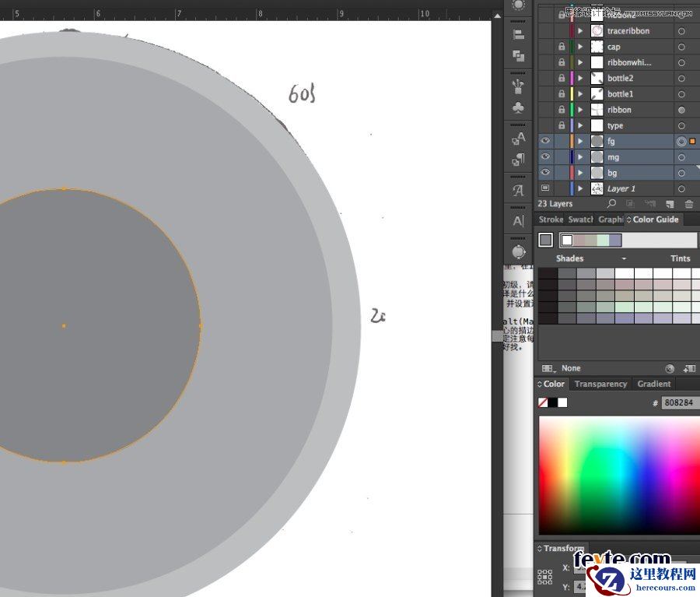Screen dimensions: 700x597
Task: Switch to the Stroke tab
Action: [x=550, y=219]
